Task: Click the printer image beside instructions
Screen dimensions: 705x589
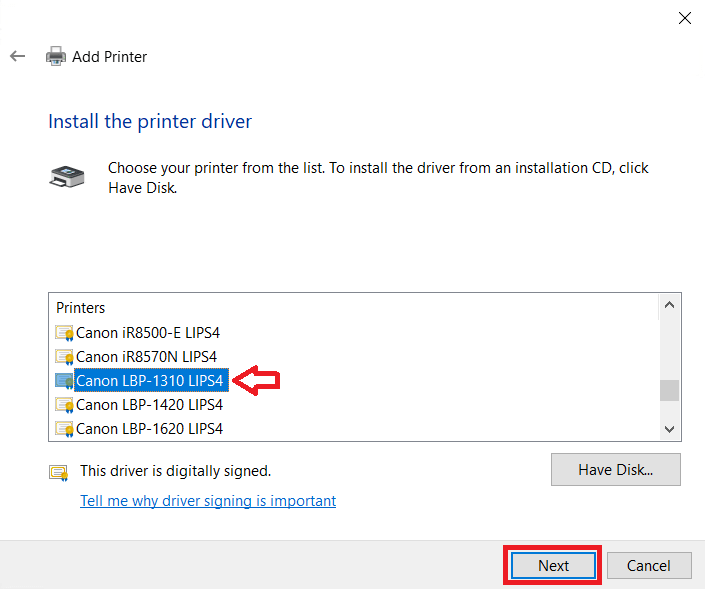Action: tap(67, 177)
